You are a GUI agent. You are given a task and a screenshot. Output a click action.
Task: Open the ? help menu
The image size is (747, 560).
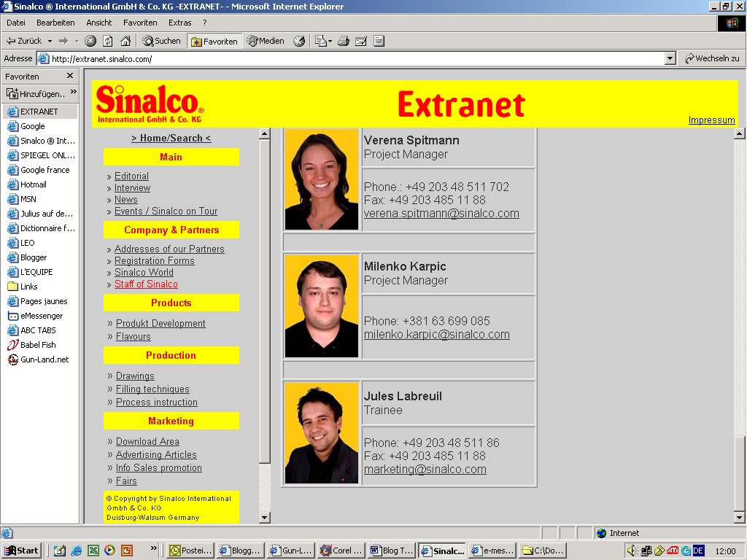[x=205, y=23]
